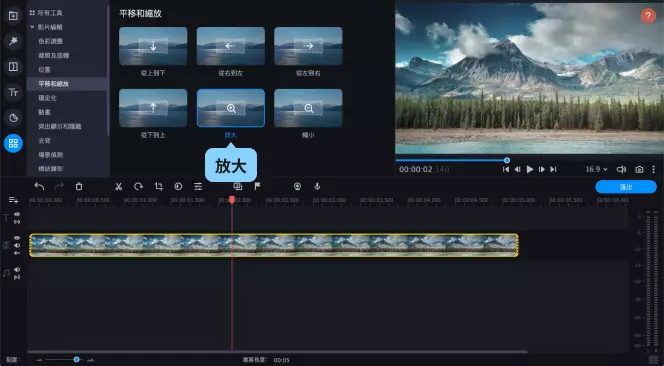Rotate clip with the rotate icon
Image resolution: width=664 pixels, height=366 pixels.
(138, 186)
